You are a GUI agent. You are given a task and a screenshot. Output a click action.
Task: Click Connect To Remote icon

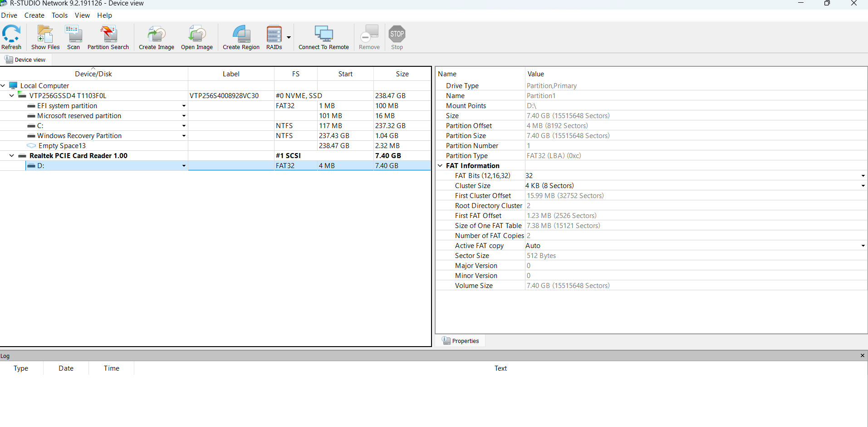324,34
